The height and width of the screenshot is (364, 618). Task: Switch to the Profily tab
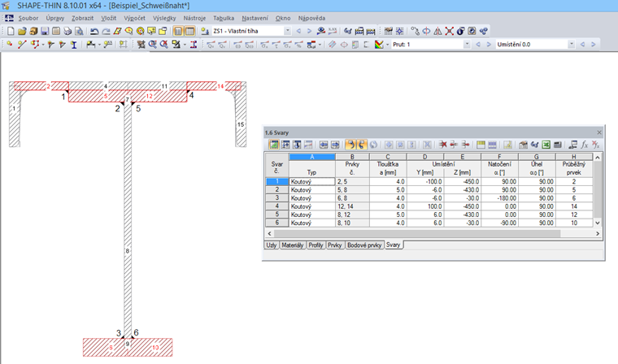click(x=316, y=245)
